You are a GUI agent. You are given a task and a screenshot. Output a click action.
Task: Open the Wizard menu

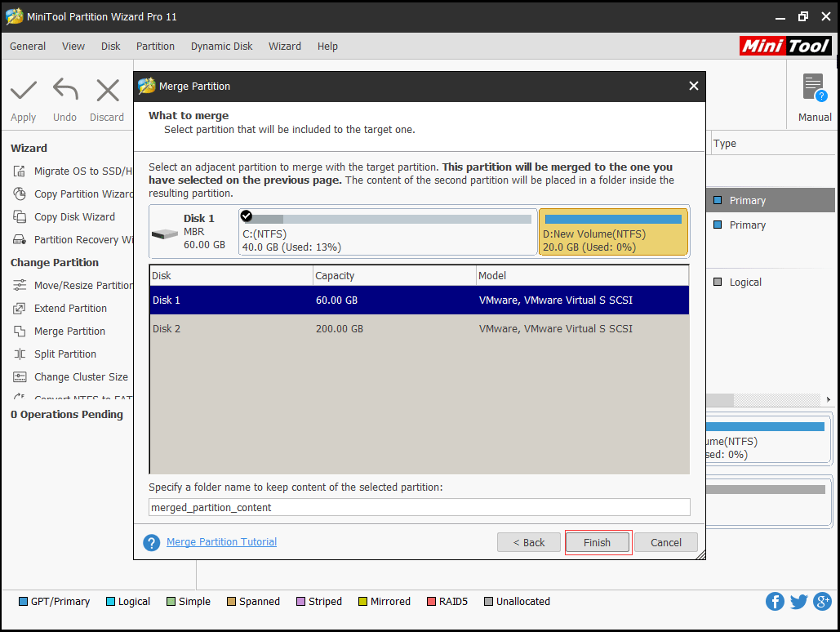(285, 46)
